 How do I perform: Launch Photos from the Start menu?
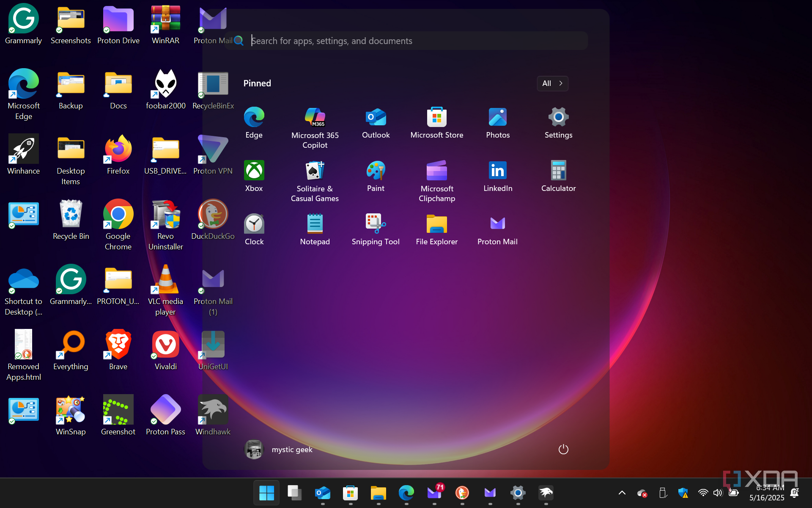(497, 123)
